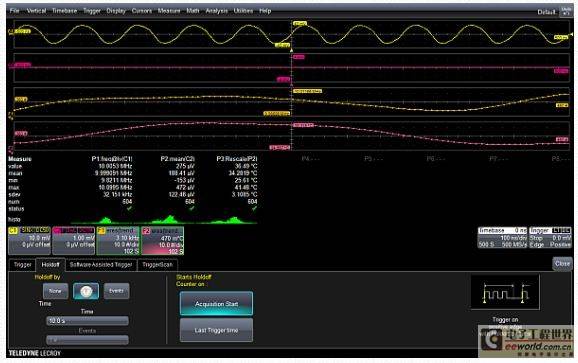Image resolution: width=578 pixels, height=363 pixels.
Task: Click the Teledyne LeCroy logo
Action: tap(35, 353)
